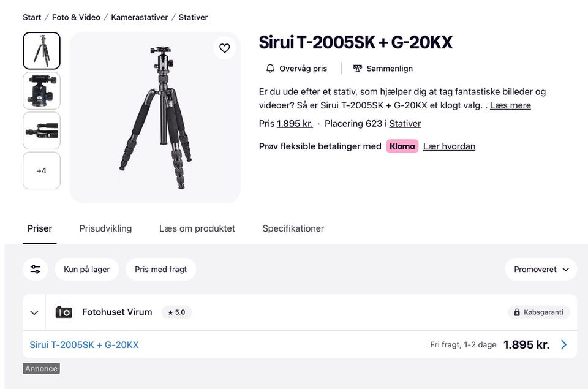The height and width of the screenshot is (389, 588).
Task: Click the blue arrow beside 1.895 kr.
Action: [564, 345]
